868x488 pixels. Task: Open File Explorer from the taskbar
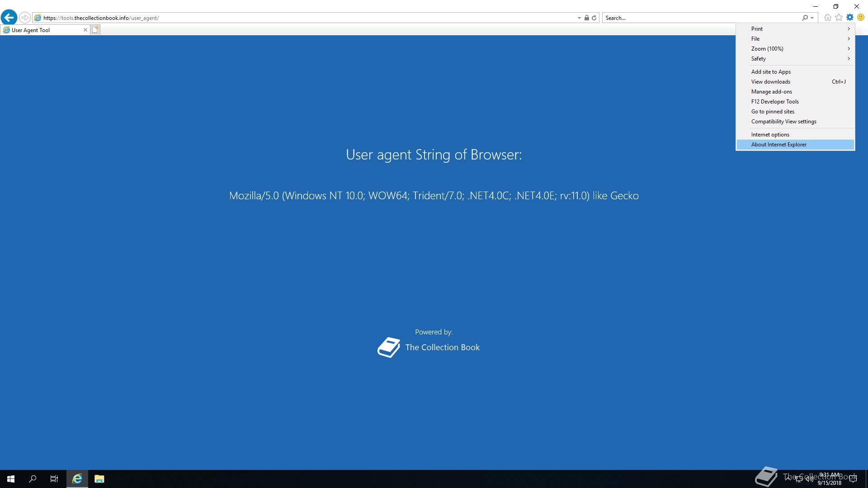pos(99,479)
